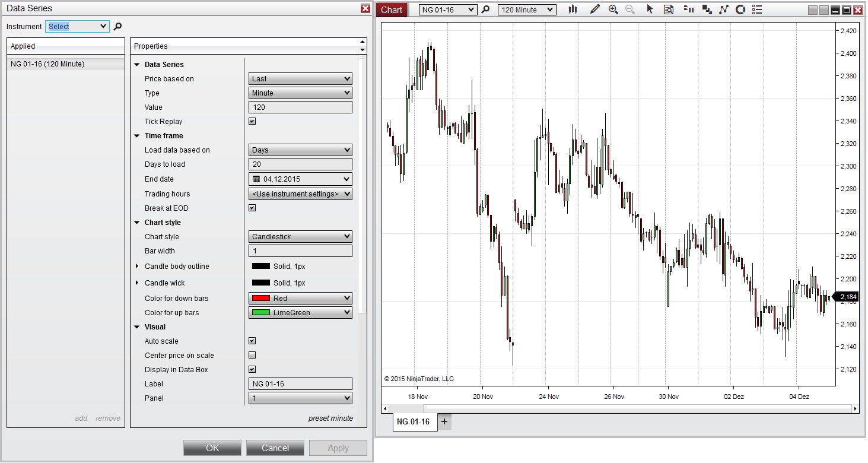
Task: Click the second gray window link box in chart
Action: (824, 10)
